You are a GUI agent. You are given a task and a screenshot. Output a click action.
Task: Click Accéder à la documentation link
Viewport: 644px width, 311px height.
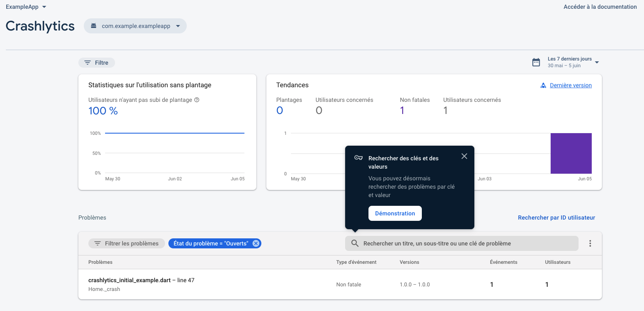pos(600,7)
